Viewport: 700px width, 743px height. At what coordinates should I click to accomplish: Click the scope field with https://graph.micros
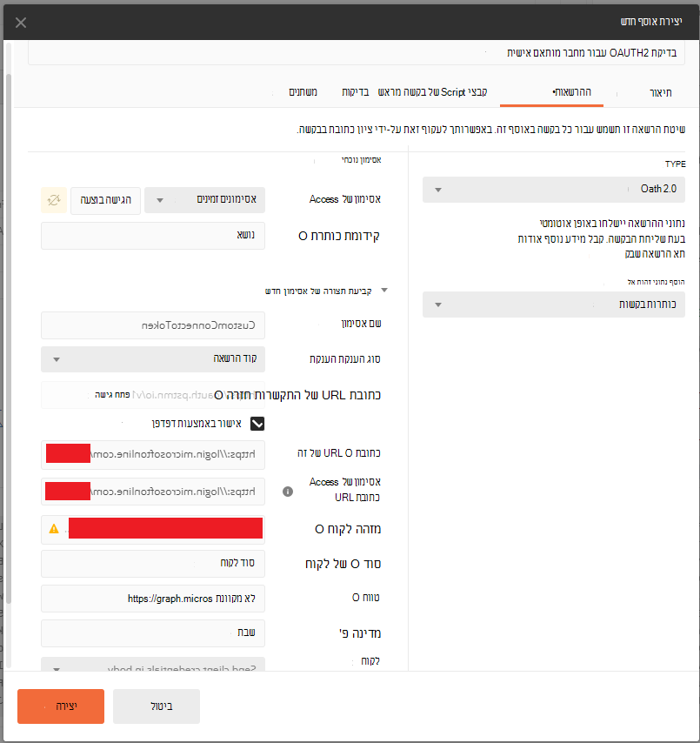click(x=153, y=599)
